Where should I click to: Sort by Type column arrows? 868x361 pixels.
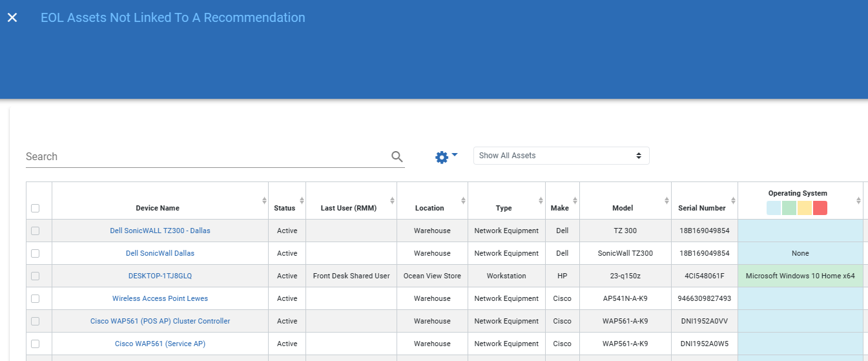[x=541, y=201]
